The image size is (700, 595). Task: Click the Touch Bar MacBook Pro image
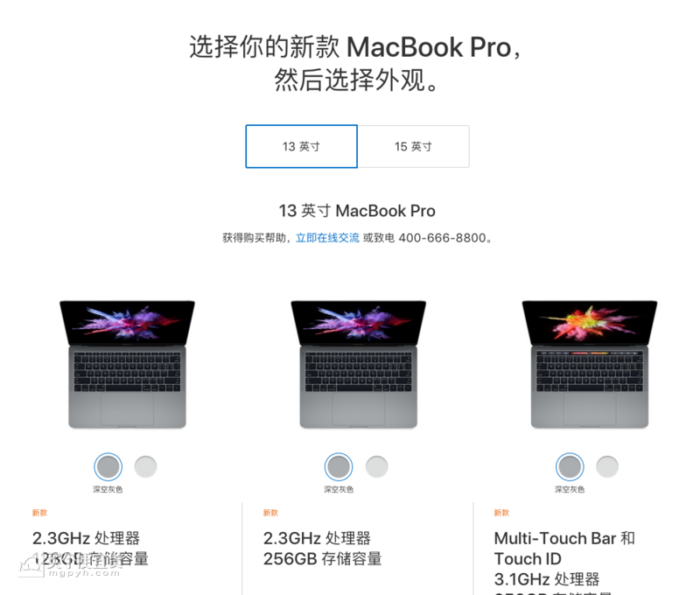click(x=589, y=364)
